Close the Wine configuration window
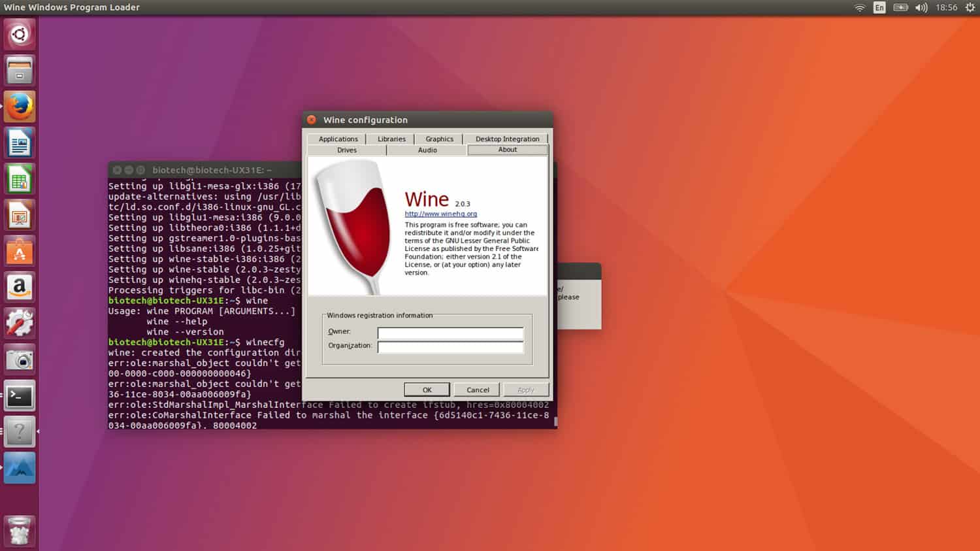Image resolution: width=980 pixels, height=551 pixels. (x=312, y=120)
